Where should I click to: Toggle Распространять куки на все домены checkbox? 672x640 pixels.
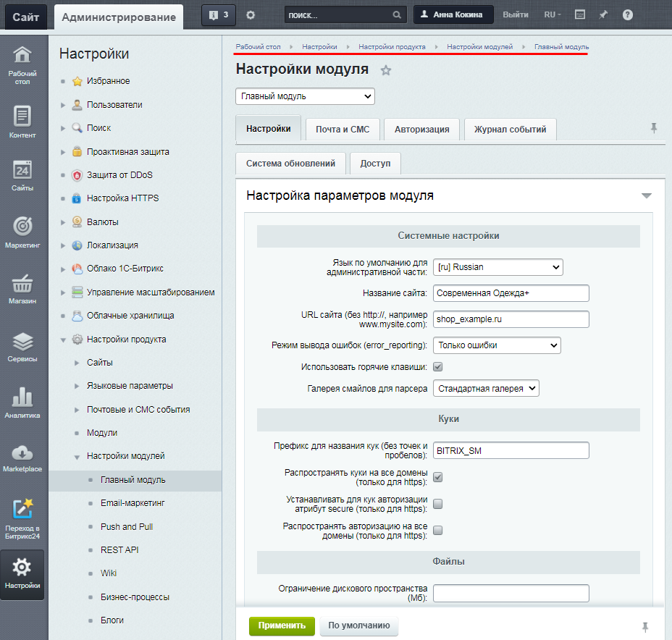click(437, 477)
